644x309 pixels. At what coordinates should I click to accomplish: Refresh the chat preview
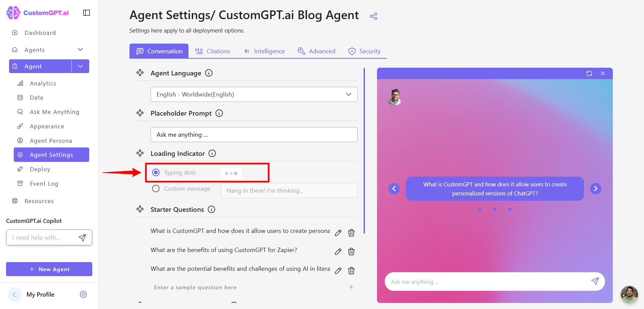pyautogui.click(x=589, y=73)
